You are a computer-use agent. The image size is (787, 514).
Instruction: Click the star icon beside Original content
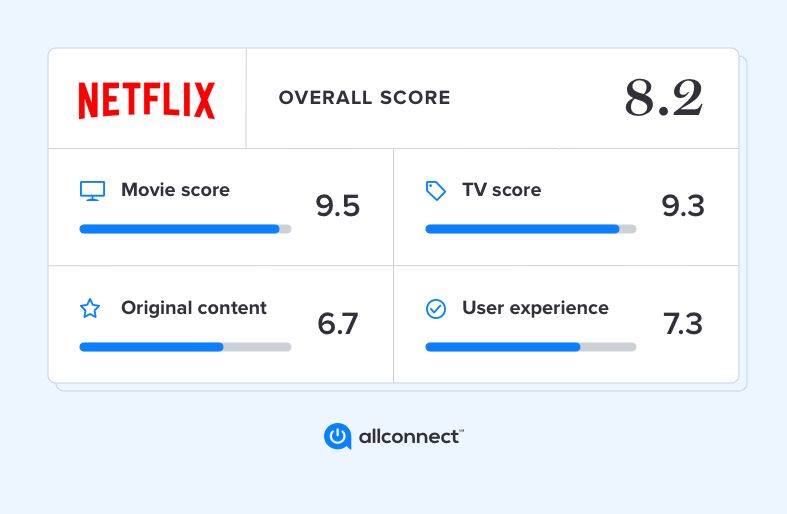(90, 308)
